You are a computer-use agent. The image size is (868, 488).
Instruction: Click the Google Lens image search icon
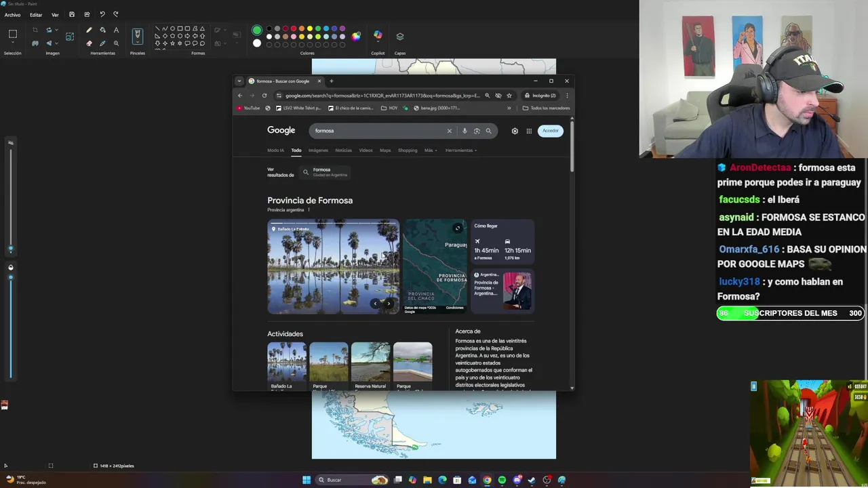click(477, 131)
